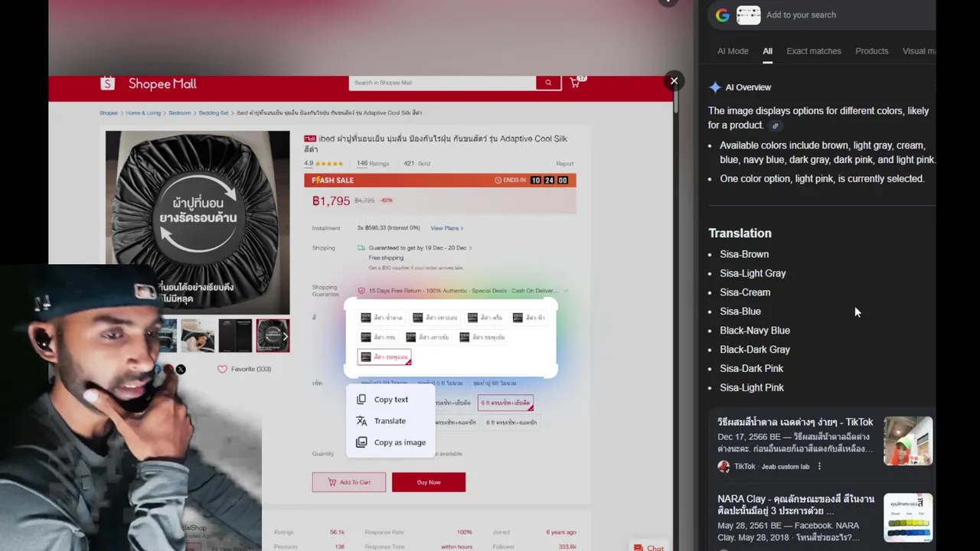Click the 'Black-Navy Blue' translation text

click(x=755, y=331)
